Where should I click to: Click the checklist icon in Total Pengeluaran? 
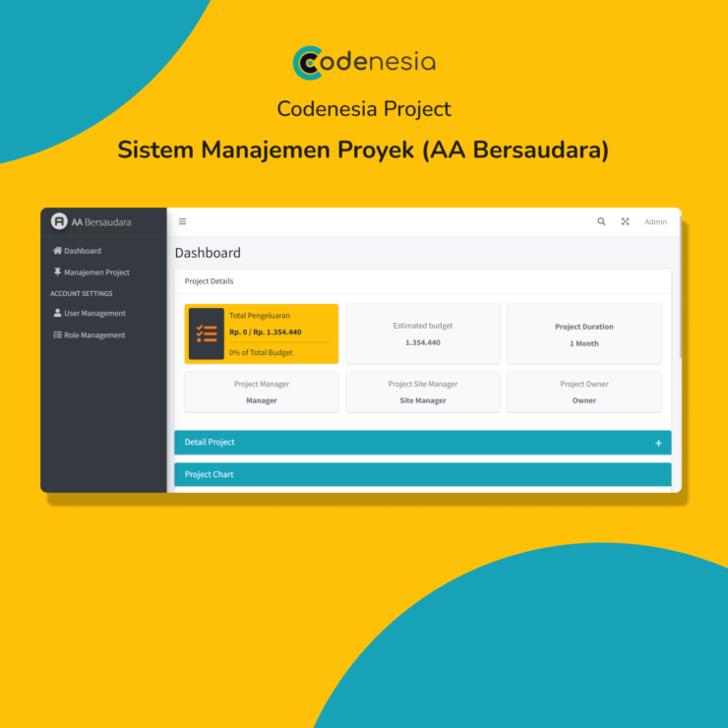coord(207,334)
